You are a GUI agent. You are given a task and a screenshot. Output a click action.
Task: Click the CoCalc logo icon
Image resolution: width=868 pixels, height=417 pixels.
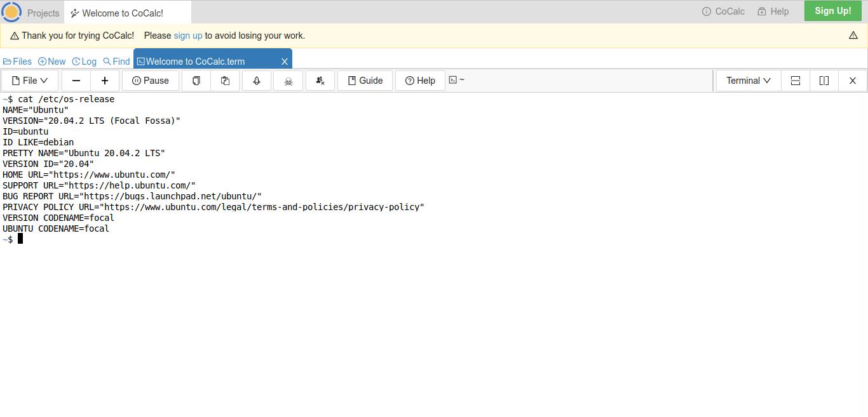(x=11, y=12)
